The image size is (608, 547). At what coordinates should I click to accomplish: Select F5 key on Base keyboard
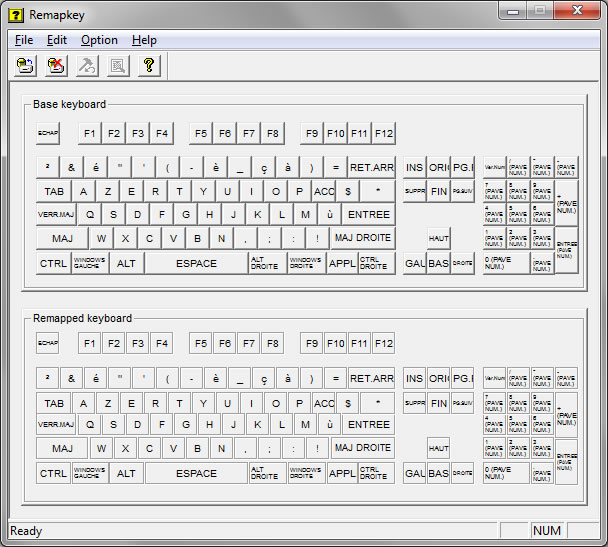click(201, 133)
